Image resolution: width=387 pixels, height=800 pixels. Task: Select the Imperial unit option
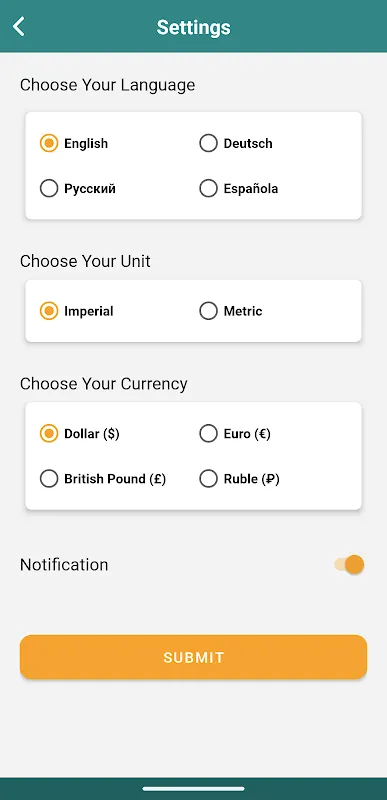[49, 311]
